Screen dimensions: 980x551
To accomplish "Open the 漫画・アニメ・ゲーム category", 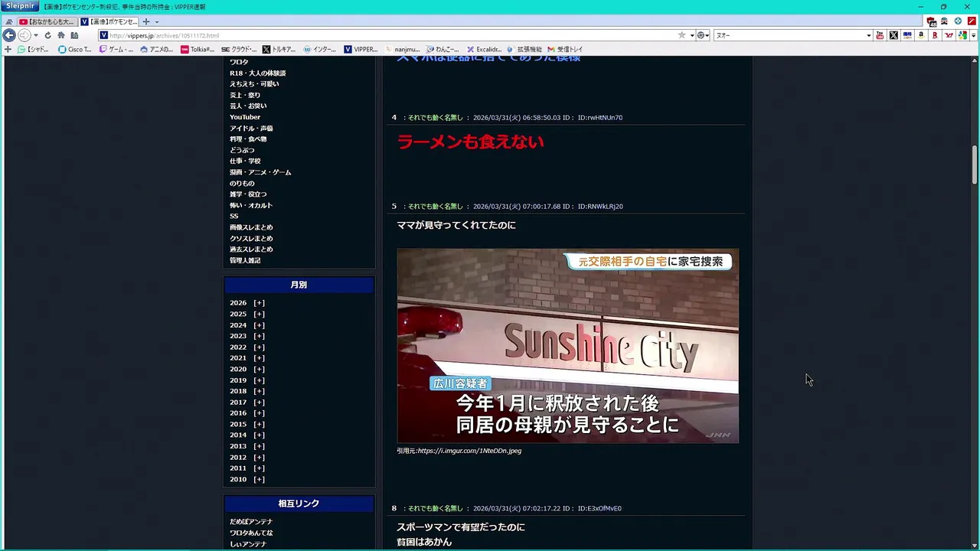I will tap(260, 172).
